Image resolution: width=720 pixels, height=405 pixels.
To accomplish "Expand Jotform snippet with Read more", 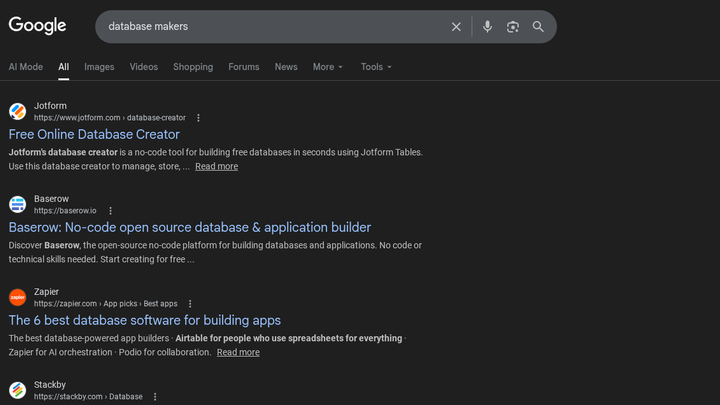I will pyautogui.click(x=216, y=167).
